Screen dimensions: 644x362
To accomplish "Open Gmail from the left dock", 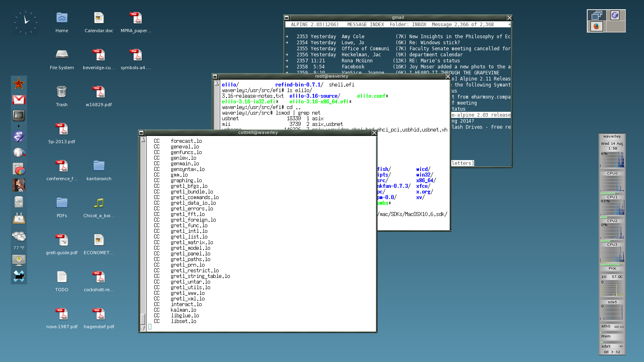I will click(19, 100).
